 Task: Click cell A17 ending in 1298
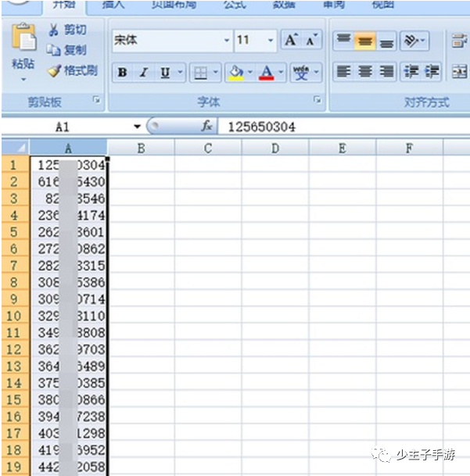pos(69,433)
